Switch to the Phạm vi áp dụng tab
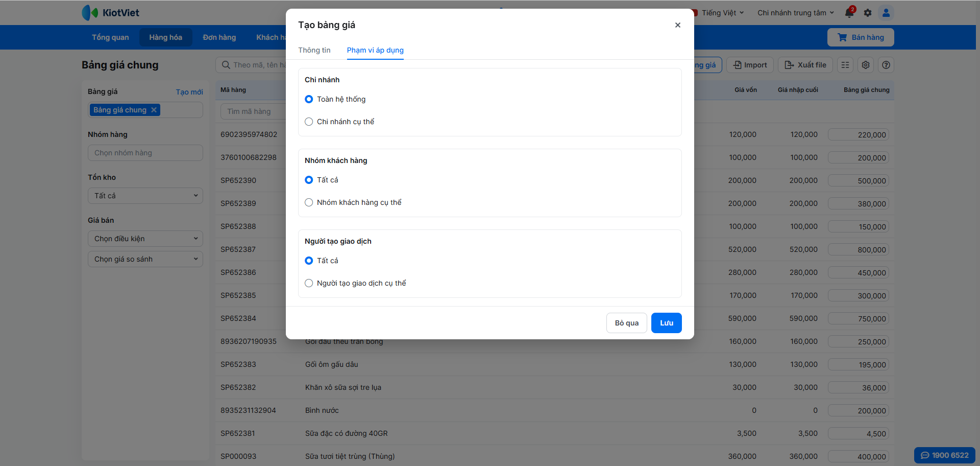The image size is (980, 466). tap(375, 50)
